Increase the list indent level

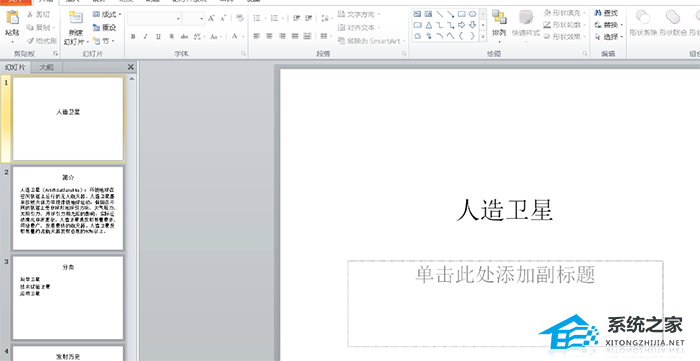[309, 18]
